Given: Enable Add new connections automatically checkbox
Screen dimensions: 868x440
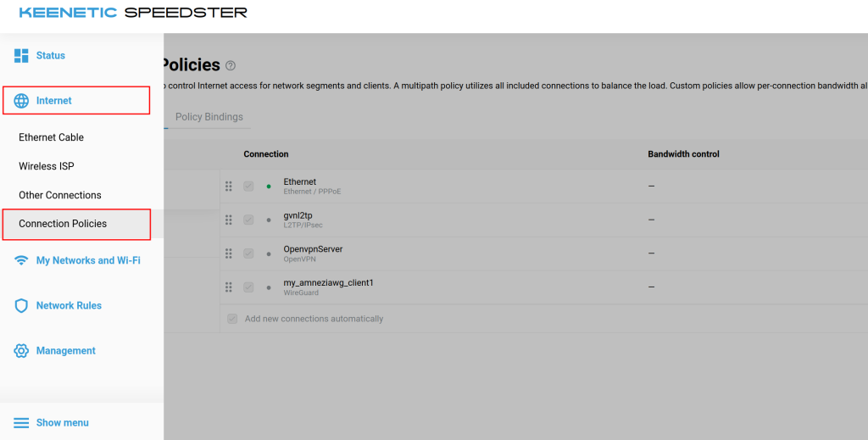Looking at the screenshot, I should pyautogui.click(x=232, y=319).
